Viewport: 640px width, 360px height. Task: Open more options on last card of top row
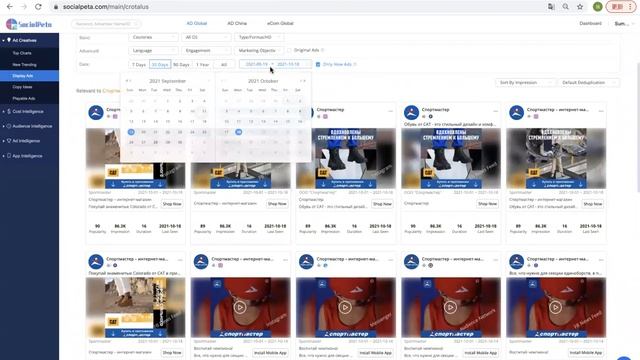click(x=601, y=111)
